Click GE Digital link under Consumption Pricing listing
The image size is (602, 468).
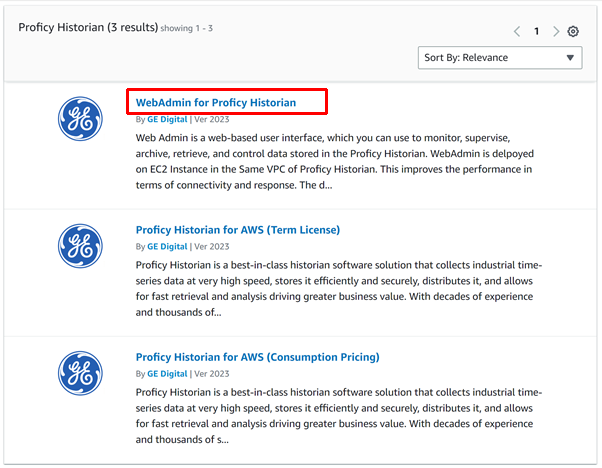(167, 374)
